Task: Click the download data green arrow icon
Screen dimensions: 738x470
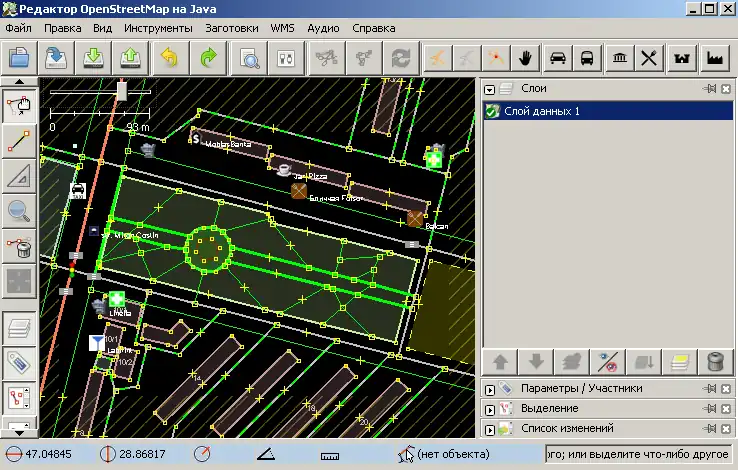Action: coord(93,57)
